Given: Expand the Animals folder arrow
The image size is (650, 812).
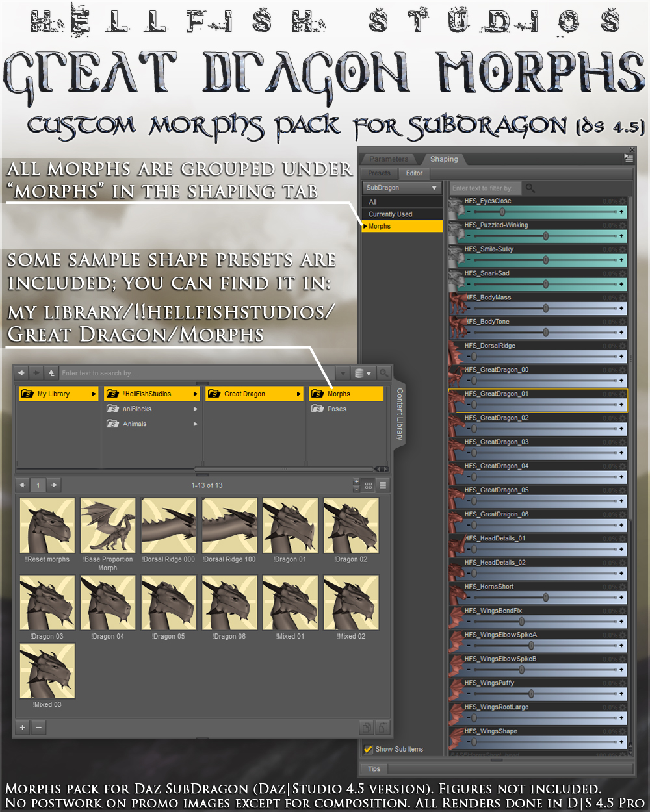Looking at the screenshot, I should coord(195,424).
